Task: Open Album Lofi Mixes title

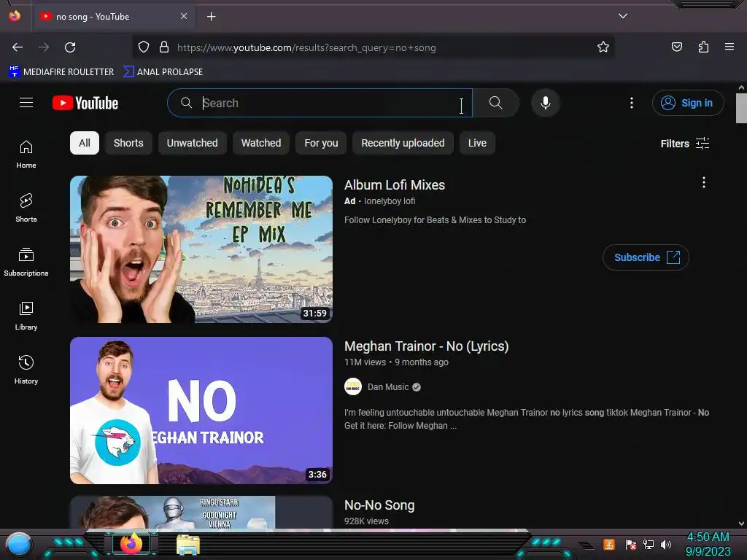Action: point(395,184)
